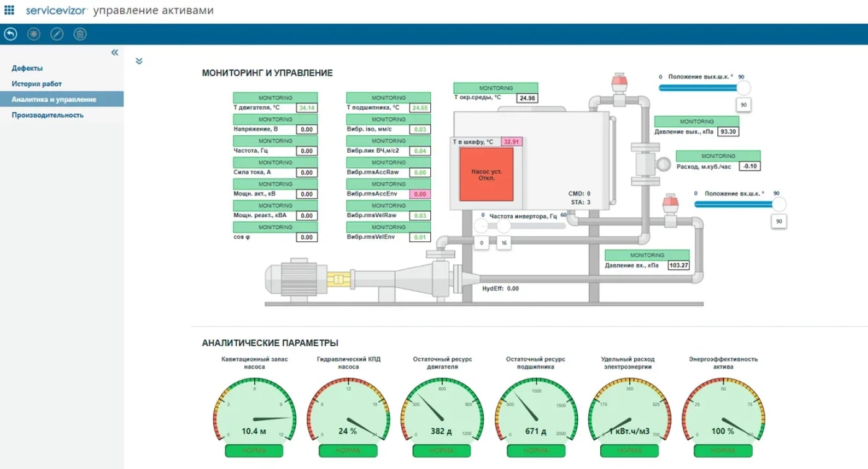Click the pencil edit toolbar icon
The height and width of the screenshot is (469, 868).
(57, 34)
